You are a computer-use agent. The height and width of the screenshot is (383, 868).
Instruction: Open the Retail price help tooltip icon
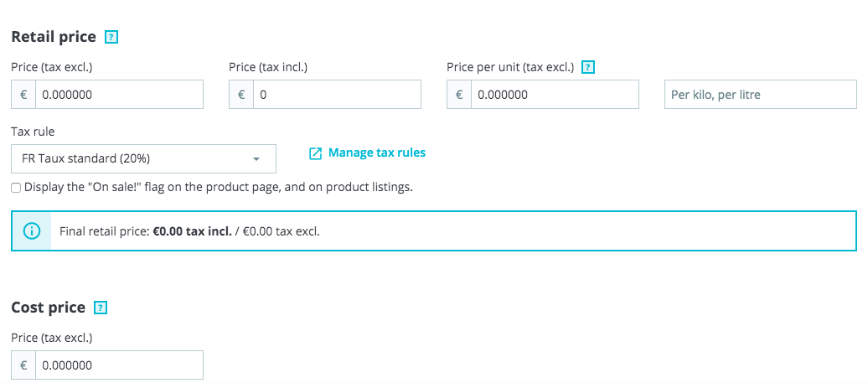click(111, 38)
